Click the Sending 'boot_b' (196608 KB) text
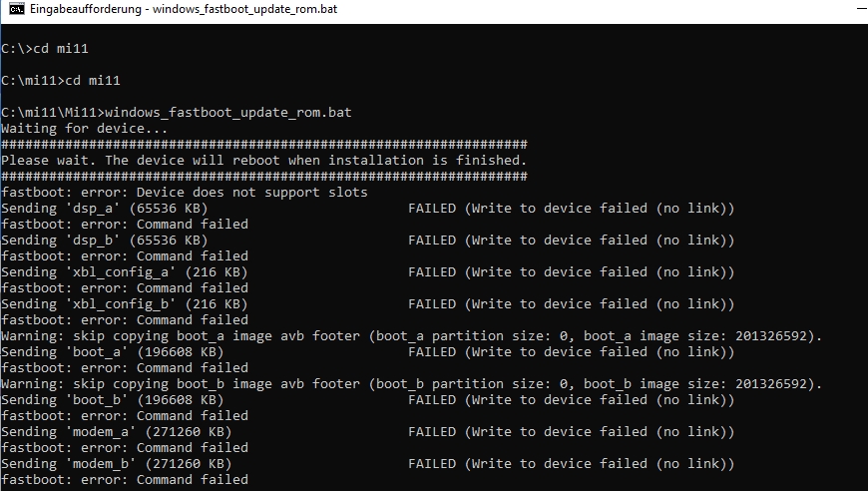The height and width of the screenshot is (491, 868). (113, 400)
